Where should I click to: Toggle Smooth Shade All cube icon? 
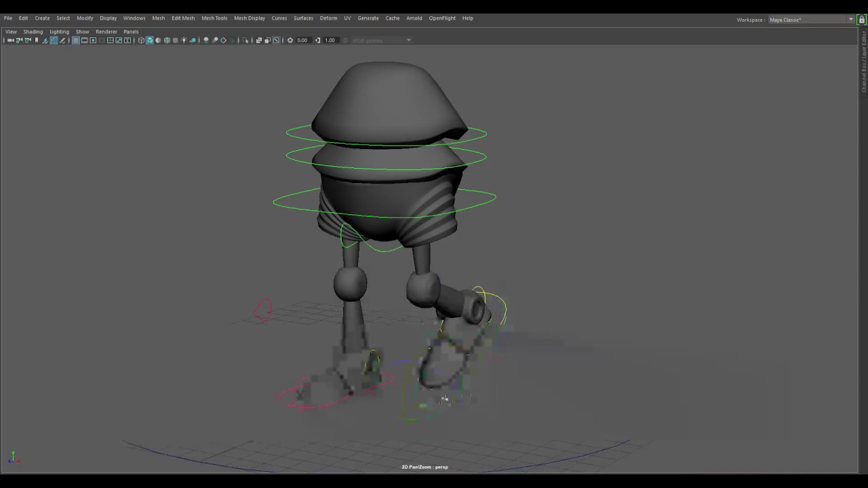[x=149, y=40]
